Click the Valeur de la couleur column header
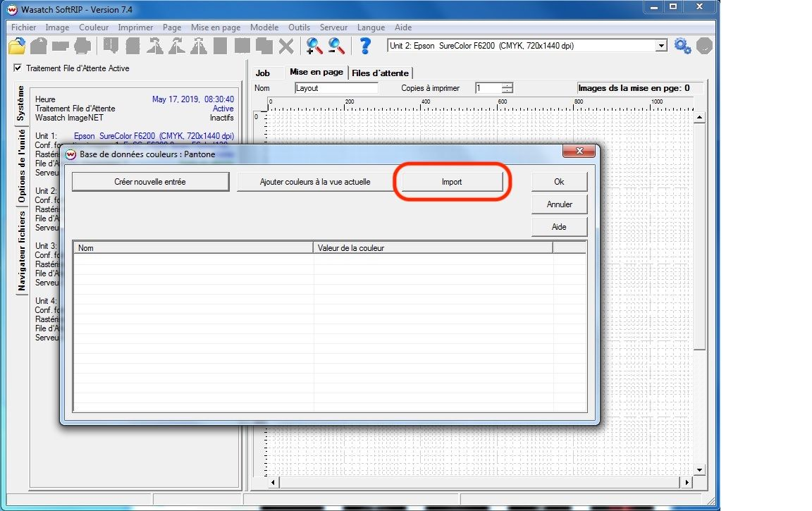This screenshot has width=812, height=511. click(x=433, y=247)
